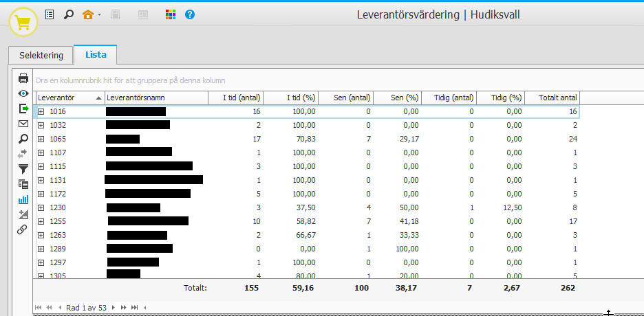Viewport: 644px width, 316px height.
Task: Open the colorful grid apps icon
Action: coord(171,14)
